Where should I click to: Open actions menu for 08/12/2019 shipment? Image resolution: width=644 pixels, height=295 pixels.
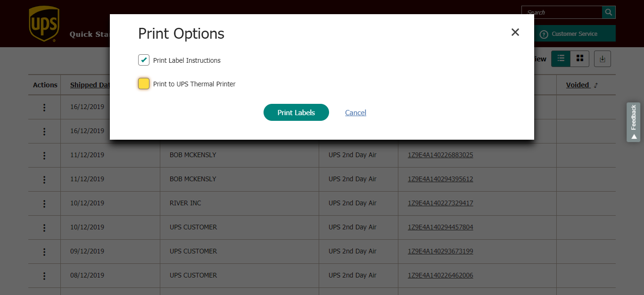coord(44,276)
